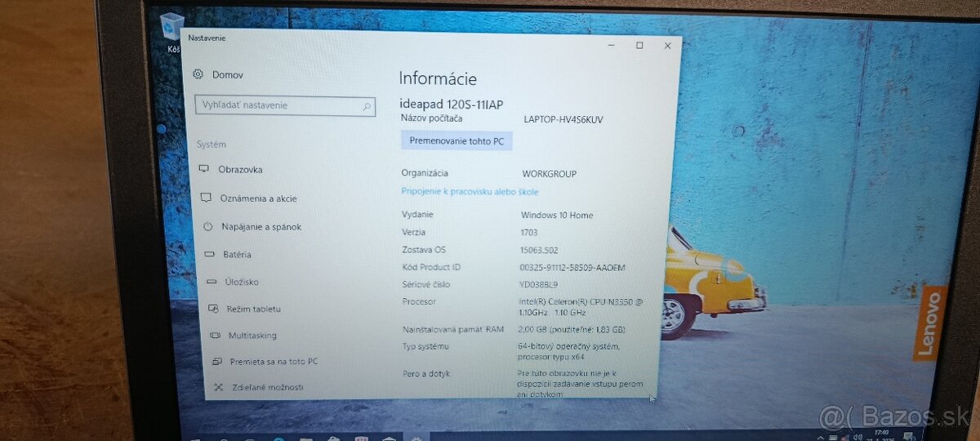This screenshot has height=441, width=980.
Task: Maximize the Nastavenie window
Action: pyautogui.click(x=639, y=46)
